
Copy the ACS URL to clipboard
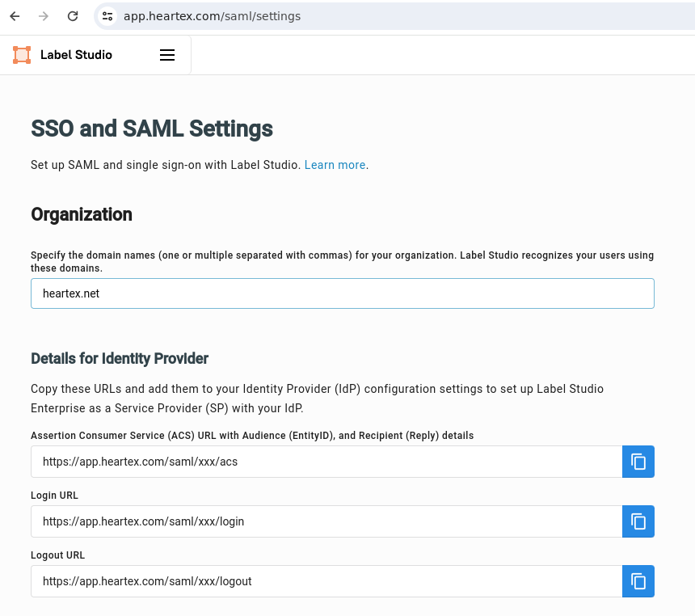tap(638, 462)
